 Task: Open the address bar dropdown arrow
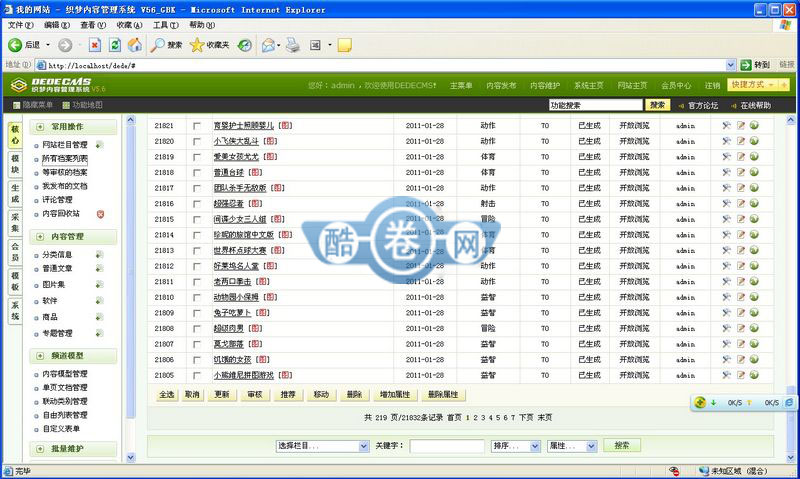point(731,65)
